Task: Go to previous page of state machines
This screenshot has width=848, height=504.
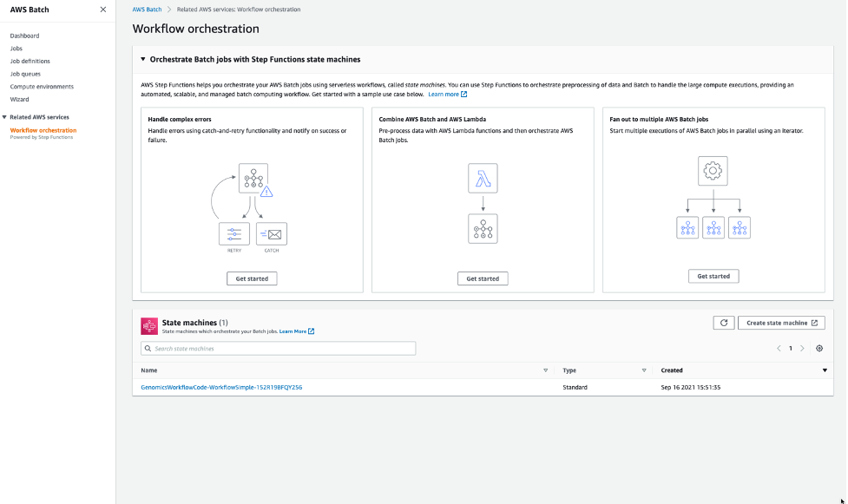Action: click(x=779, y=348)
